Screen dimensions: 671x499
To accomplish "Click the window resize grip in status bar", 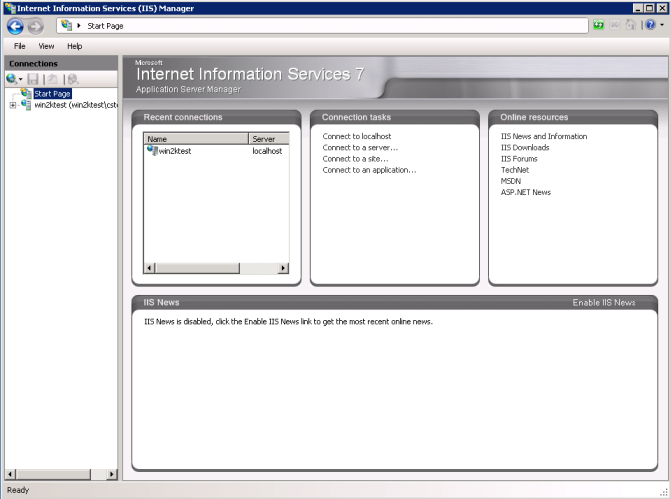I will coord(664,493).
